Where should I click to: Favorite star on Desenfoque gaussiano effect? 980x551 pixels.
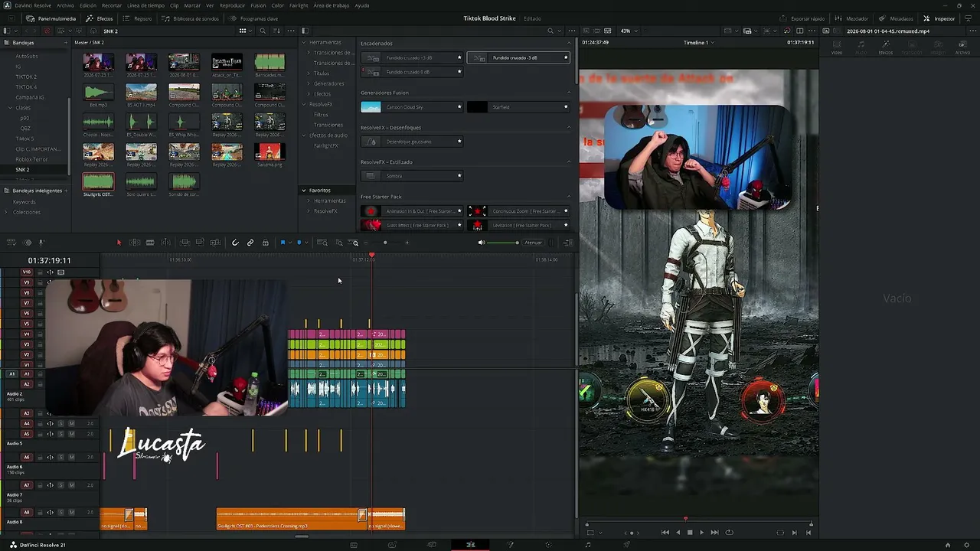[459, 142]
